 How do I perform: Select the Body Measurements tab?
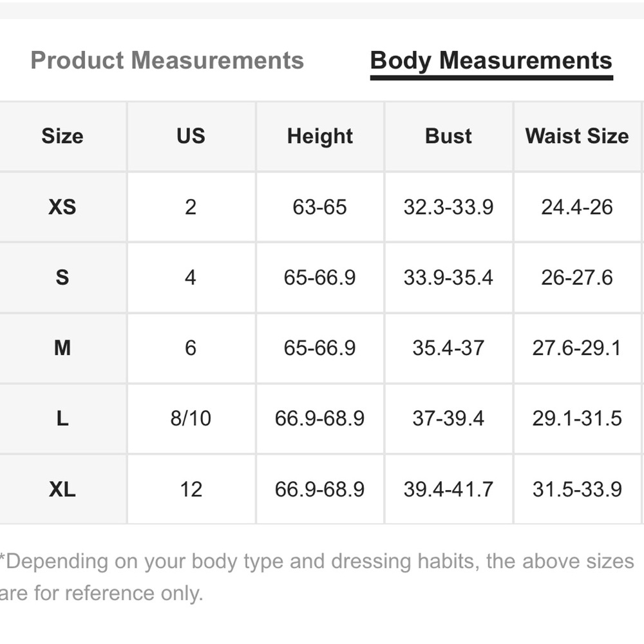pos(491,62)
